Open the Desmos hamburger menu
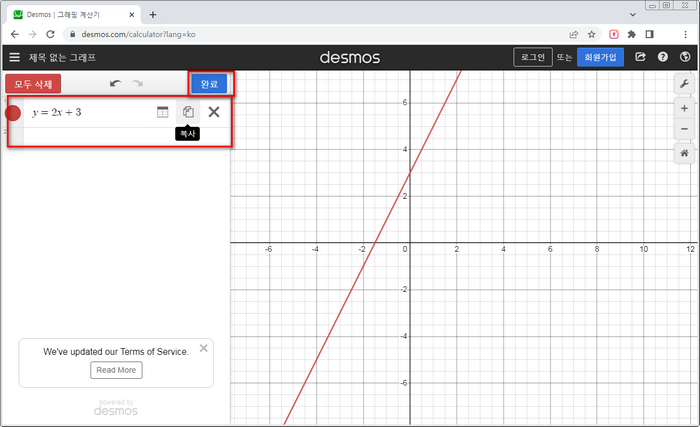 14,57
